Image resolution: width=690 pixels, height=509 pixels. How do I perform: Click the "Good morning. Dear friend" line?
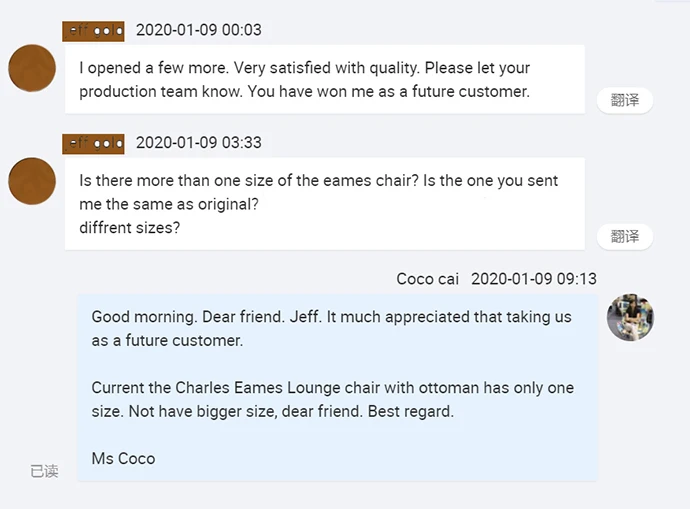pos(331,317)
